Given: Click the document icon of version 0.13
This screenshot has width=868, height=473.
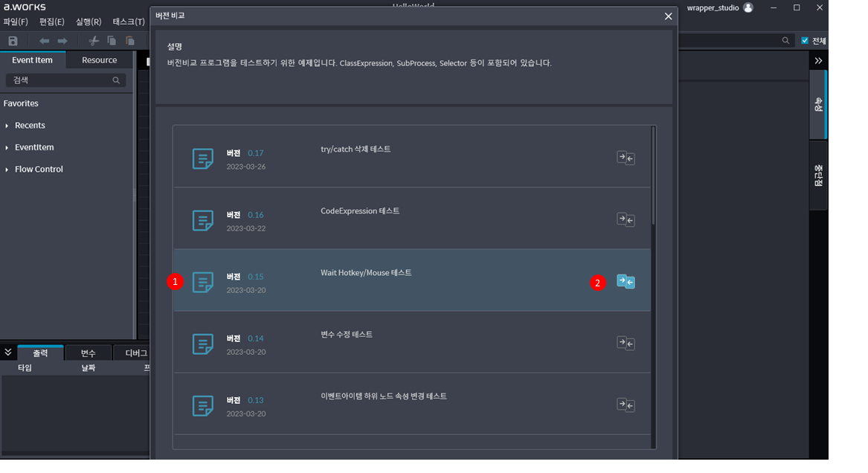Looking at the screenshot, I should 203,405.
